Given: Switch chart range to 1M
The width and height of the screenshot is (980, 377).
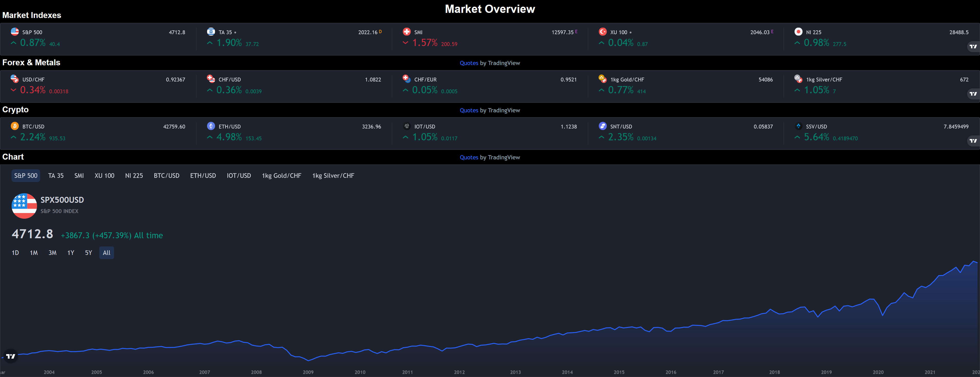Looking at the screenshot, I should [33, 253].
